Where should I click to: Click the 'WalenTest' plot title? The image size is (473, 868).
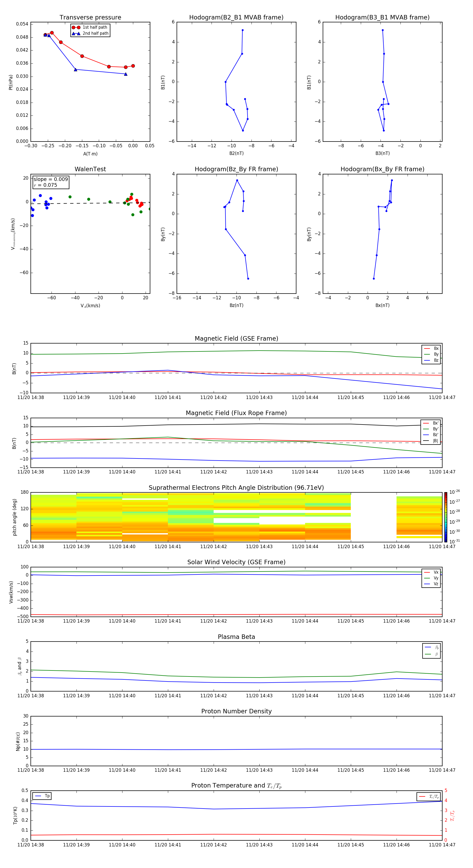click(x=90, y=169)
